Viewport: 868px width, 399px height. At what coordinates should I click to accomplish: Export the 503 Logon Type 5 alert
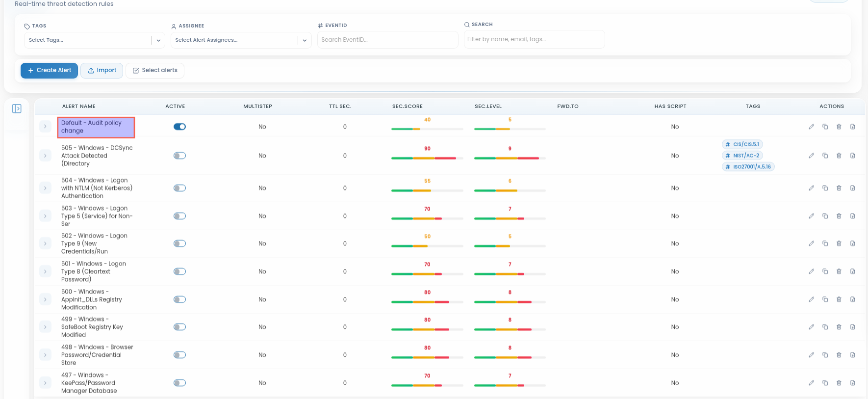pos(852,216)
